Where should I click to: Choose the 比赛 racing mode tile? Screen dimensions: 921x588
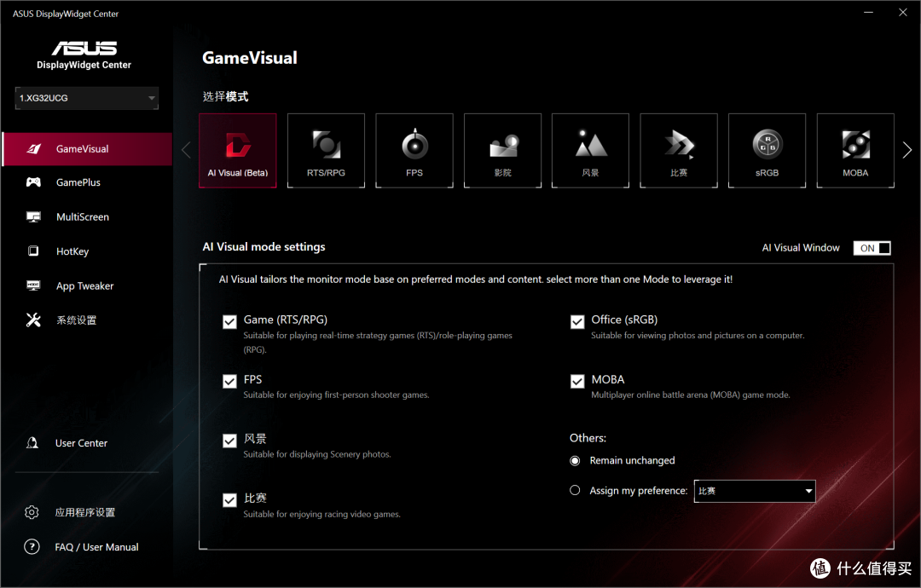point(679,151)
